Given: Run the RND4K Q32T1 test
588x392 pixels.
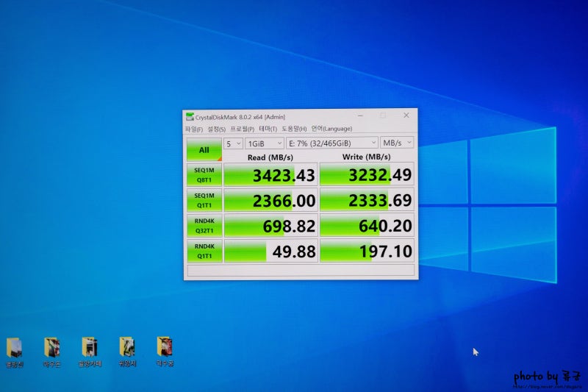Looking at the screenshot, I should [x=204, y=226].
